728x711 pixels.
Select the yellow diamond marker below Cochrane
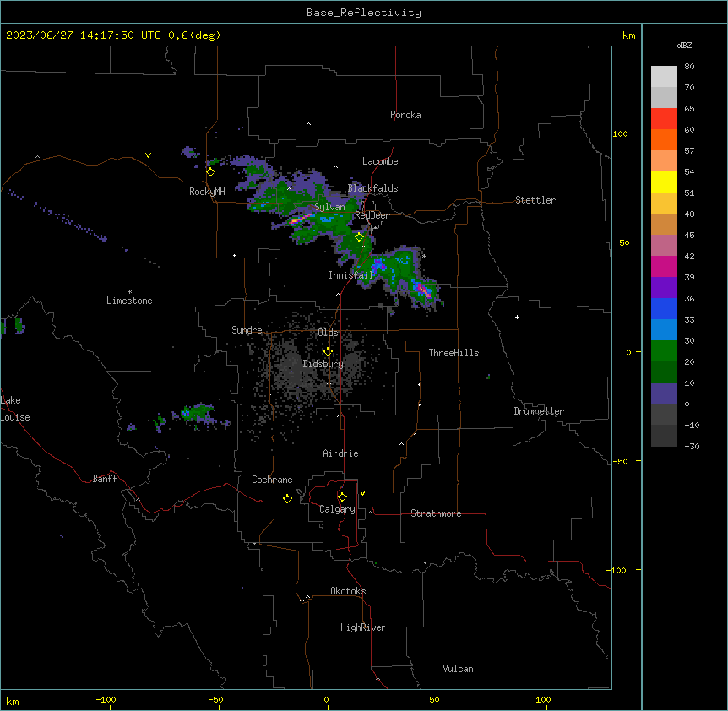tap(287, 498)
